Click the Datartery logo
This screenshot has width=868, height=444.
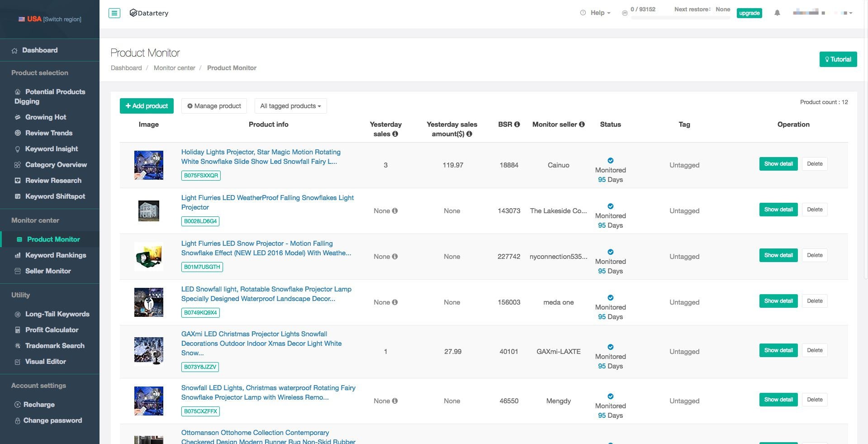(149, 13)
